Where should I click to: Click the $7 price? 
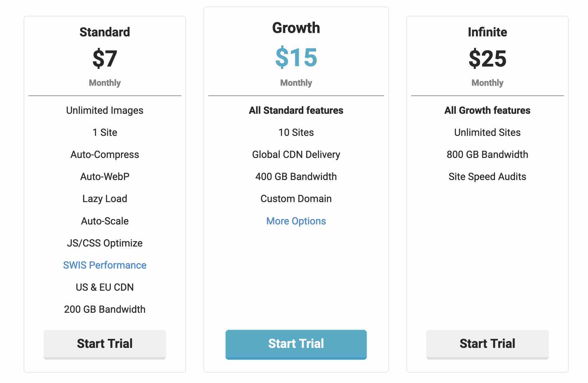click(x=105, y=58)
